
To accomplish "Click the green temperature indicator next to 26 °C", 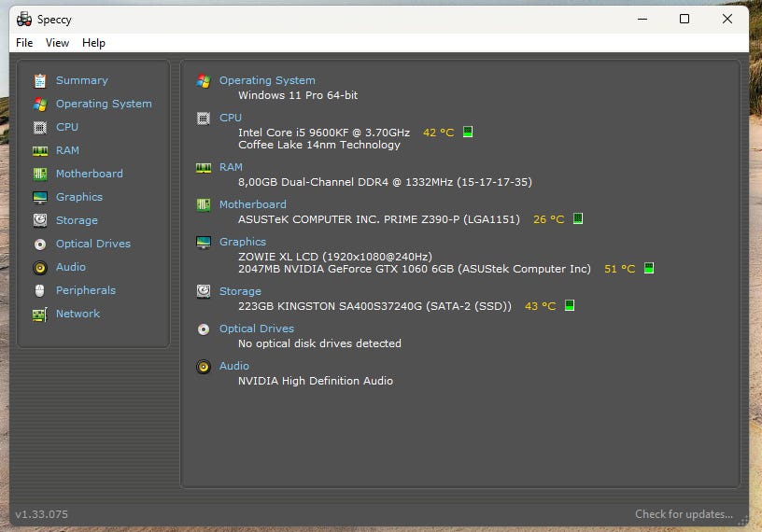I will [x=577, y=218].
